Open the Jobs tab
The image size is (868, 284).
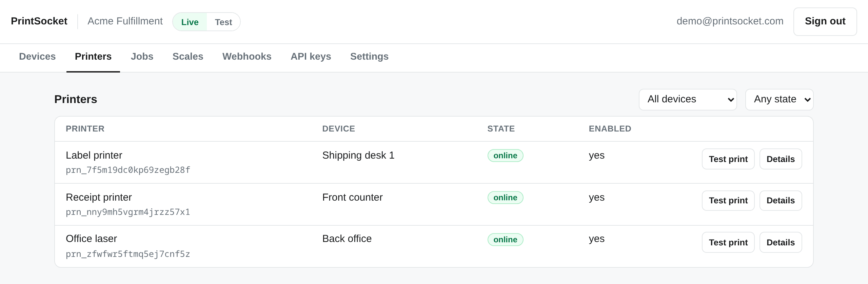tap(142, 57)
